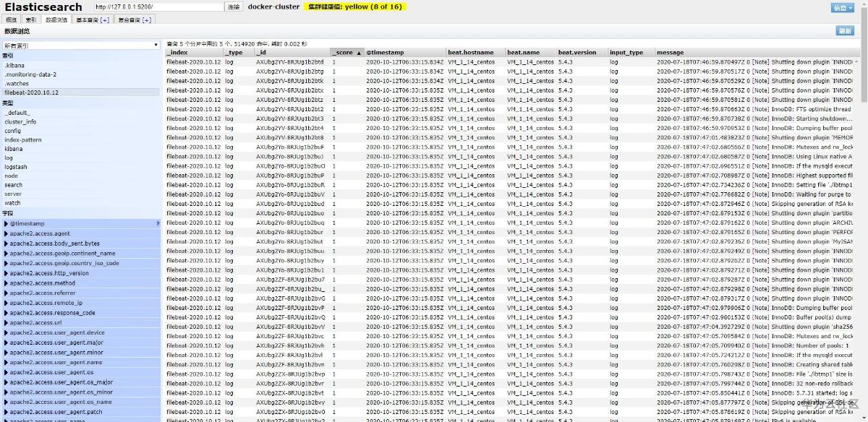Switch to the 概览 tab

coord(12,20)
